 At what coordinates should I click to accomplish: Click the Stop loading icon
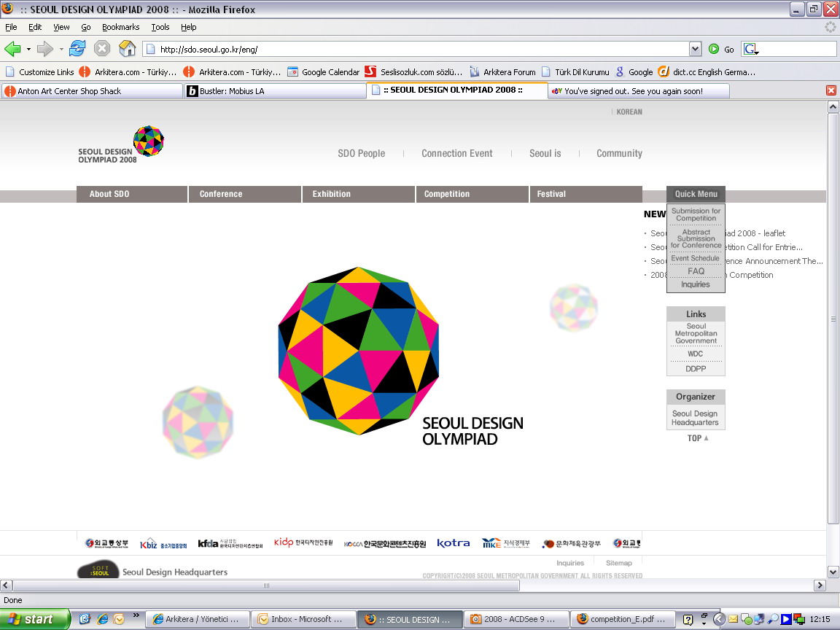click(x=102, y=49)
